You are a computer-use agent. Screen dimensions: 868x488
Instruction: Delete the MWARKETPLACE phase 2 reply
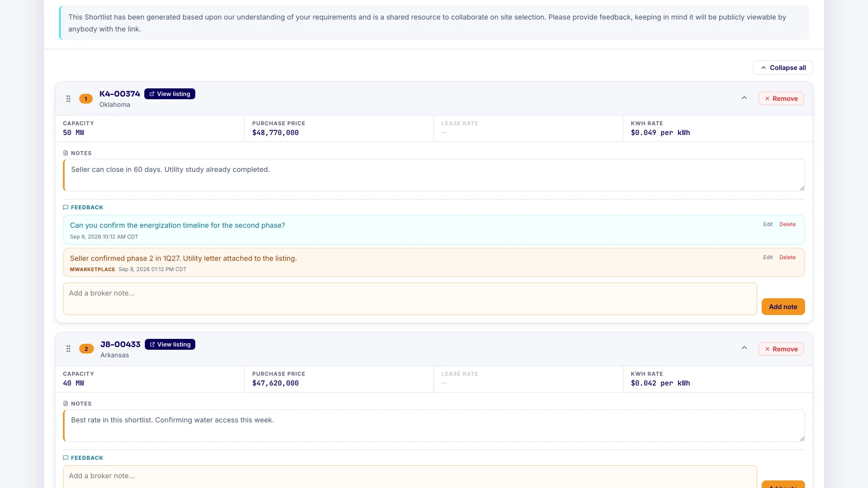(x=788, y=258)
